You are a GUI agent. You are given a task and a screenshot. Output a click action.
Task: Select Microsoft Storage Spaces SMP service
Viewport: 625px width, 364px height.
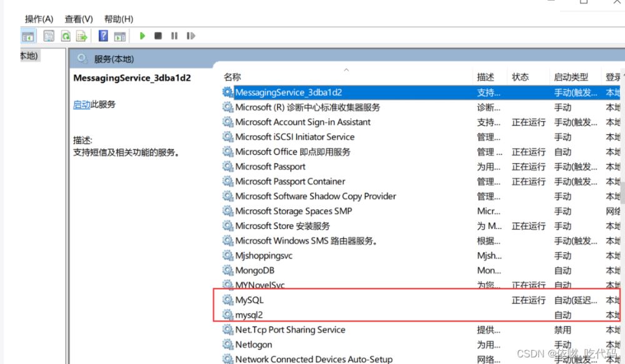[293, 211]
